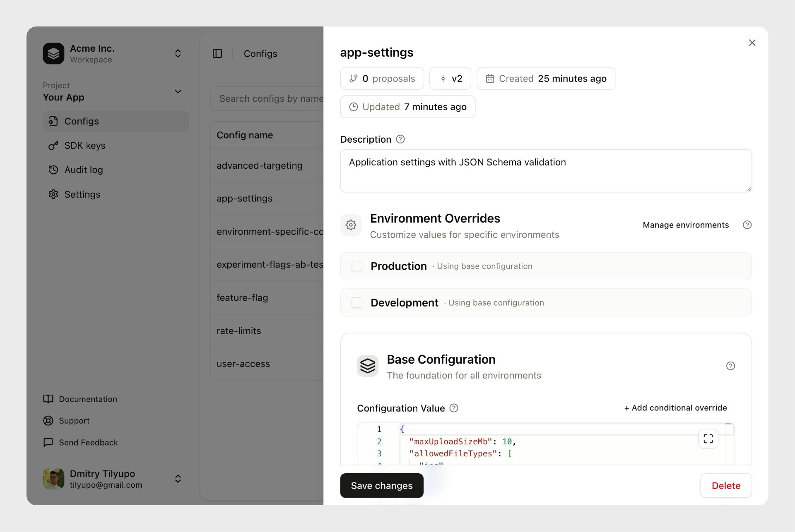Viewport: 795px width, 532px height.
Task: Click the Manage environments link
Action: (686, 225)
